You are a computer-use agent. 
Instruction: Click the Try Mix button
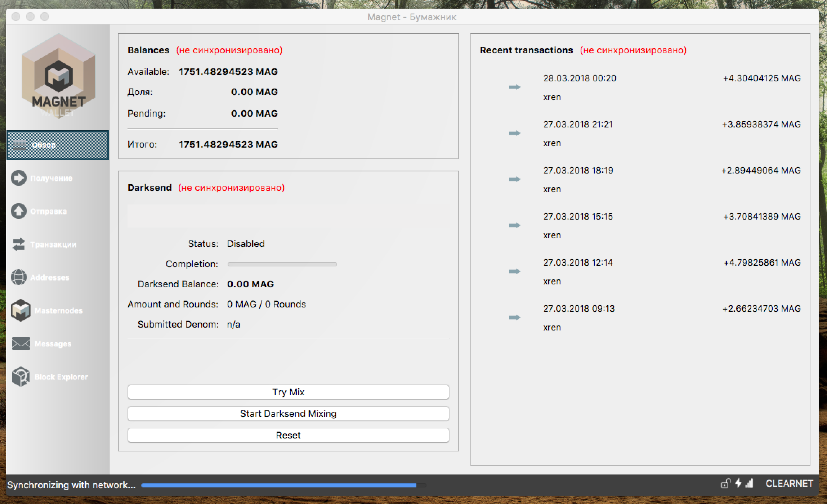point(288,392)
